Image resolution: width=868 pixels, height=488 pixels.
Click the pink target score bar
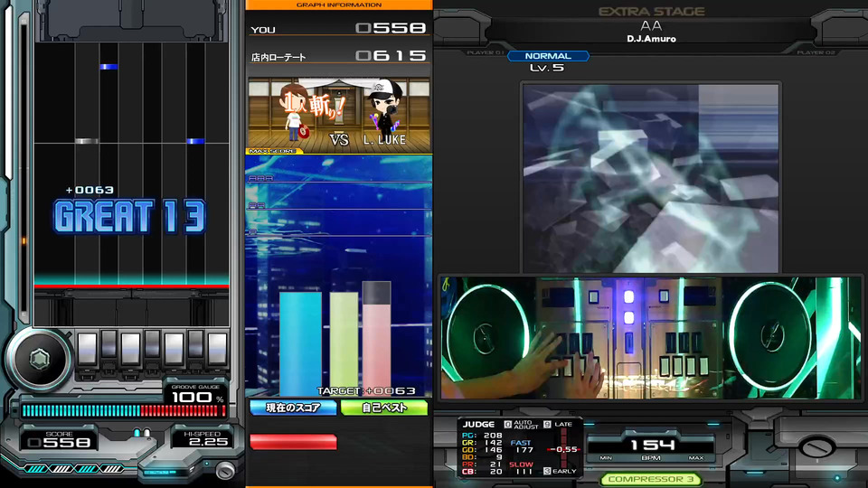point(376,339)
